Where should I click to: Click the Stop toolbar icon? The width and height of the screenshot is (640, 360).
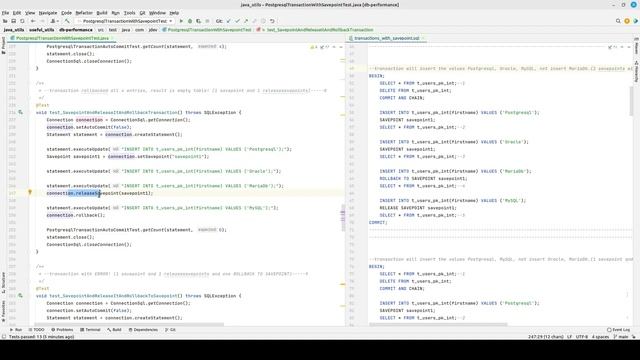click(x=207, y=21)
